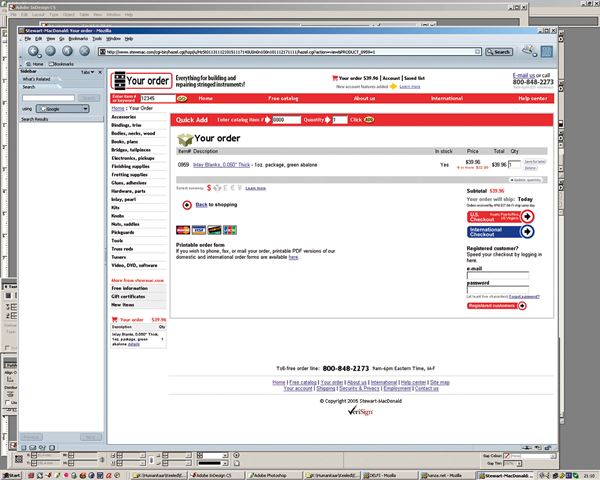Open the File menu in Mozilla
This screenshot has height=480, width=600.
28,39
